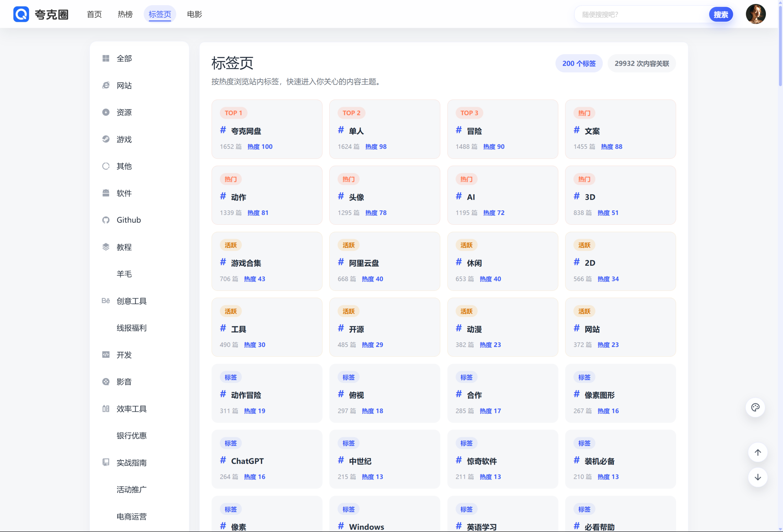Open the user avatar profile picture

(756, 14)
